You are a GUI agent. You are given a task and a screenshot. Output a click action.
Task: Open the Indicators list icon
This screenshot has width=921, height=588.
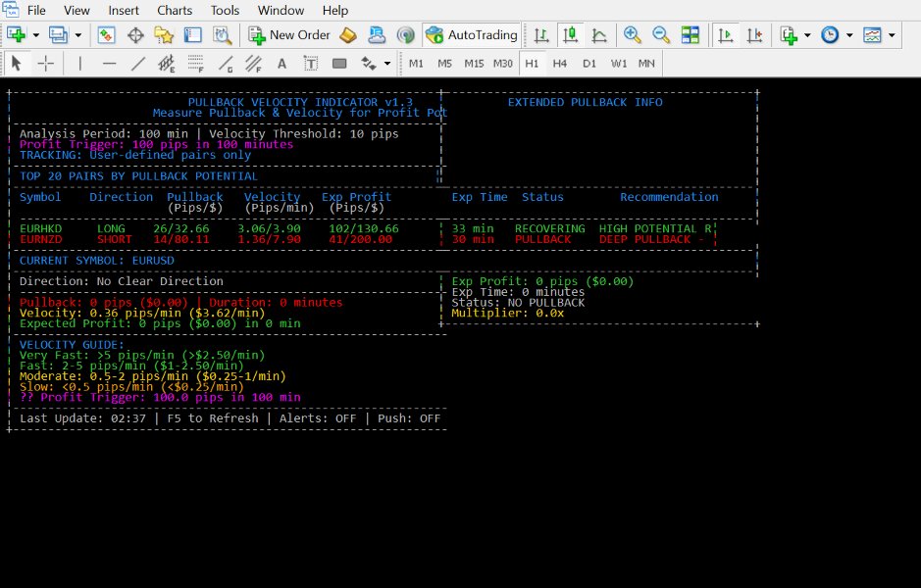pyautogui.click(x=789, y=35)
